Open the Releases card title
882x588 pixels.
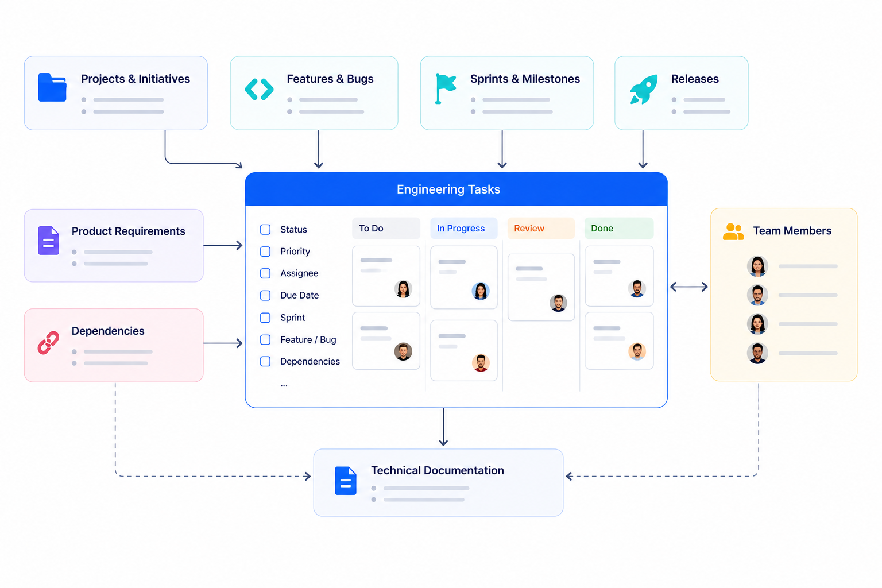click(x=695, y=79)
